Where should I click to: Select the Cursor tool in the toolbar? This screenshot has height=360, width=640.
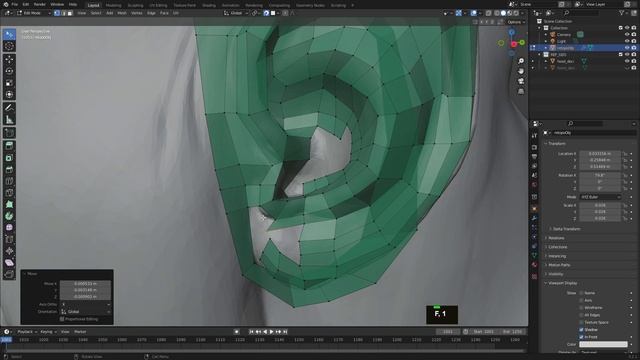click(x=9, y=47)
